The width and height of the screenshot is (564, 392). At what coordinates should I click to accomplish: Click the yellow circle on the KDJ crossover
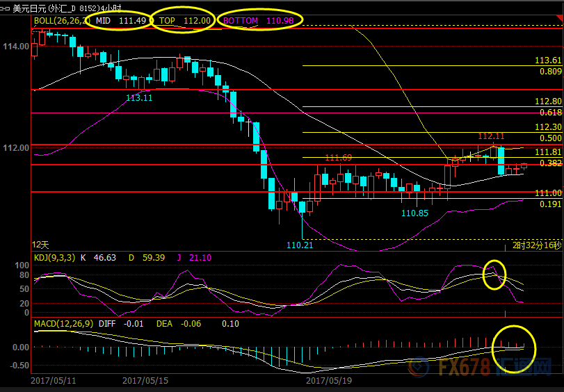point(494,274)
